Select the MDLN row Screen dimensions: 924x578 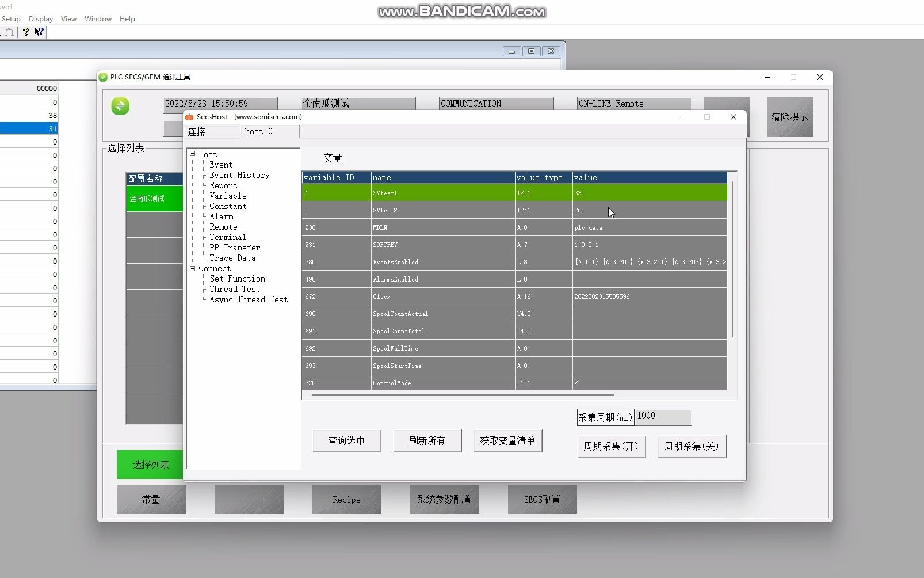pos(514,227)
